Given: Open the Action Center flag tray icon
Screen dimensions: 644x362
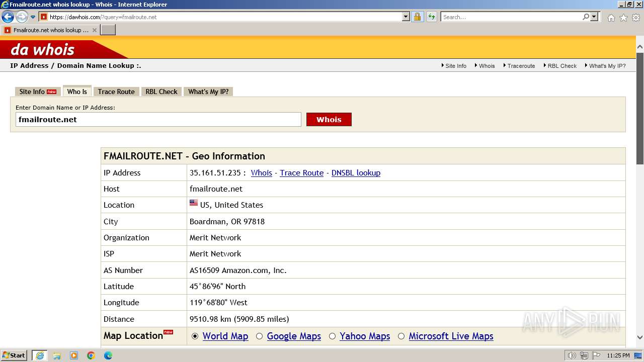Looking at the screenshot, I should point(596,355).
